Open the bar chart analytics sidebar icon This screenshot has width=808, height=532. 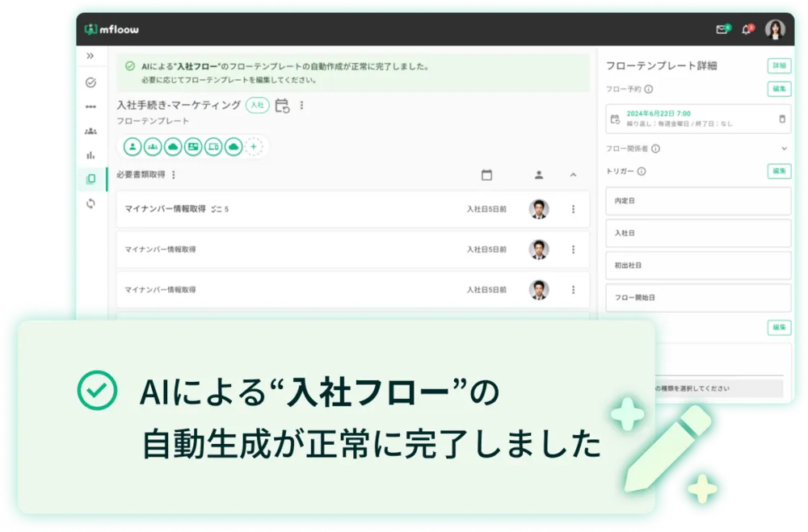pyautogui.click(x=90, y=155)
